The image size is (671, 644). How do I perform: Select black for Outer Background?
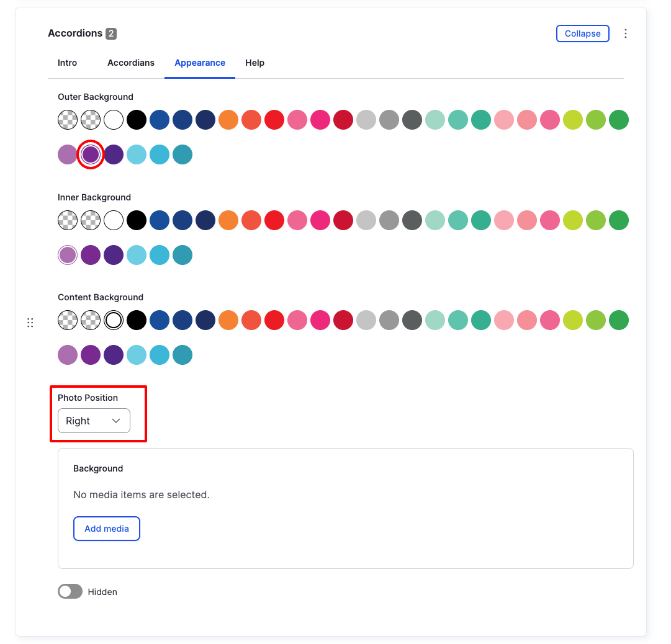(x=137, y=119)
